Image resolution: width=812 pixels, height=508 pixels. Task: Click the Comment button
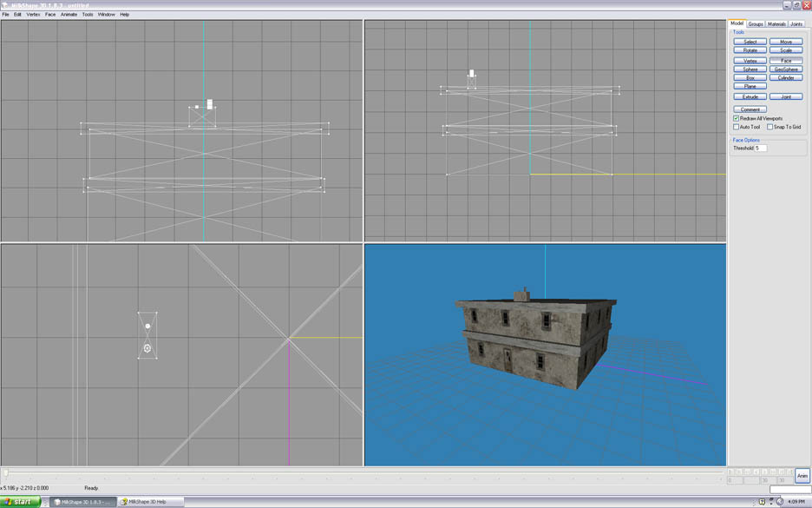750,109
